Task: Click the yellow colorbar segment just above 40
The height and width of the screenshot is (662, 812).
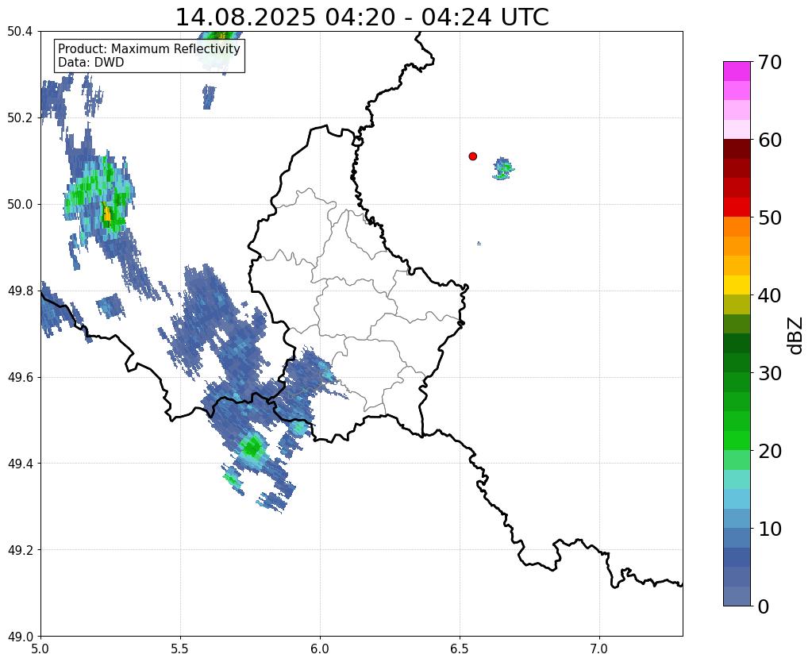Action: point(737,285)
